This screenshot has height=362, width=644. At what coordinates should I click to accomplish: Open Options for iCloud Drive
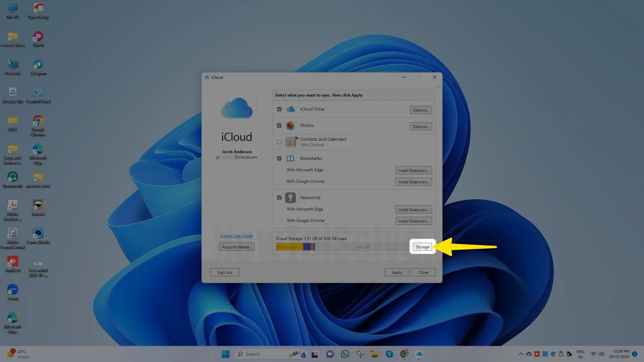point(421,110)
